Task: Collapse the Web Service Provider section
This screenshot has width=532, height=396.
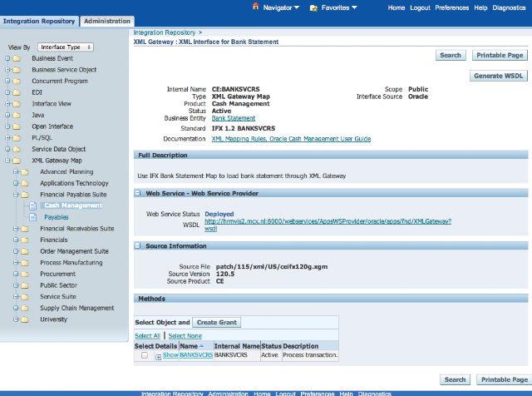Action: click(x=138, y=193)
